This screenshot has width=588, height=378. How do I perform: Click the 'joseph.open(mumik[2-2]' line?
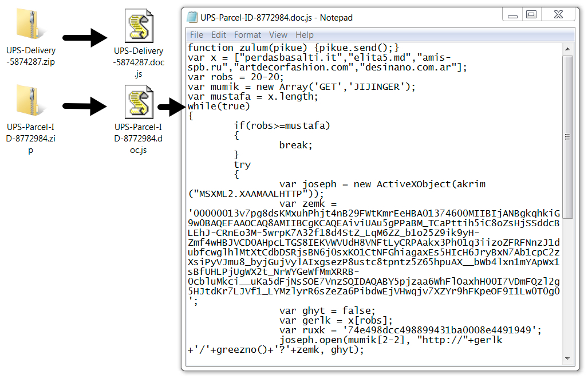pos(390,340)
